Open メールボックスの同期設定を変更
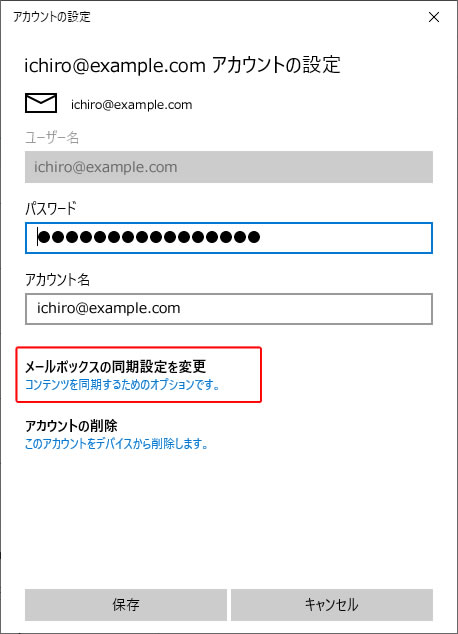Screen dimensions: 458x634 click(x=116, y=367)
